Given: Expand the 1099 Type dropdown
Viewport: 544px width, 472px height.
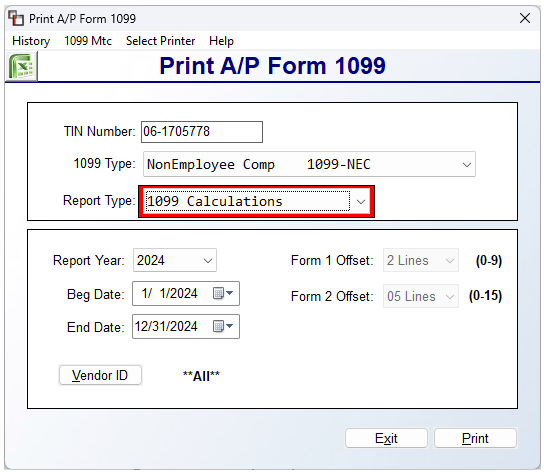Looking at the screenshot, I should (467, 165).
